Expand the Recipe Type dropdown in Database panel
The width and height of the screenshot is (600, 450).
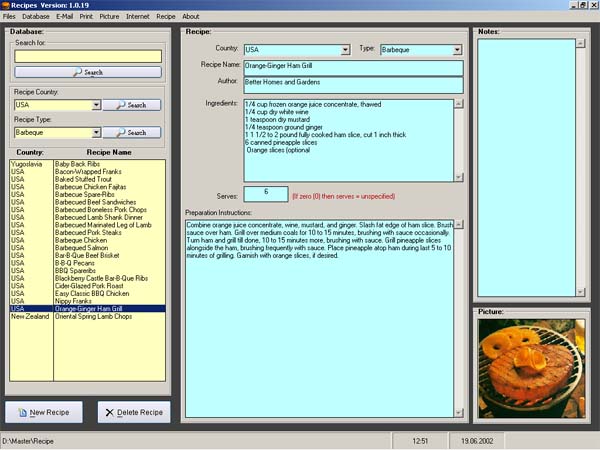pos(96,132)
